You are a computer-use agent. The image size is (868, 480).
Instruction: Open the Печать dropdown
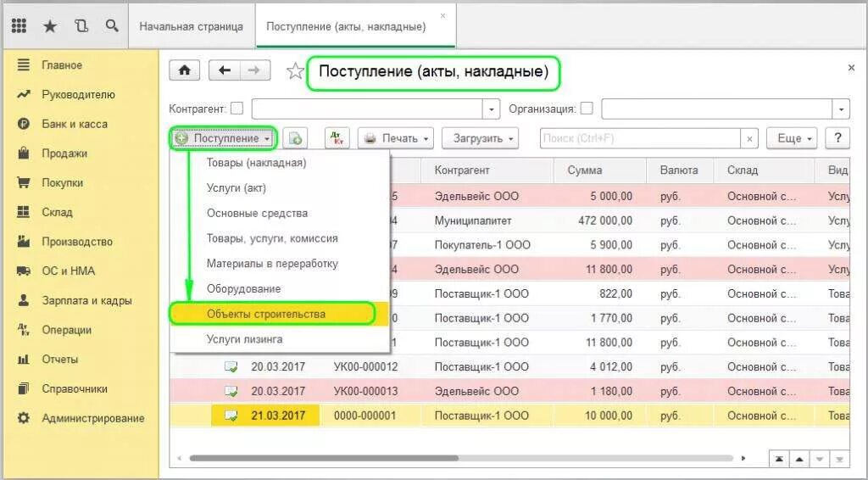pyautogui.click(x=396, y=138)
